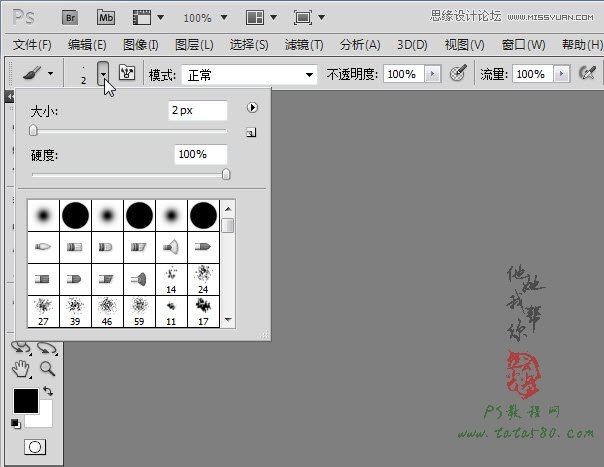Select the spatter brush labeled 27
Screen dimensions: 604x467
44,311
